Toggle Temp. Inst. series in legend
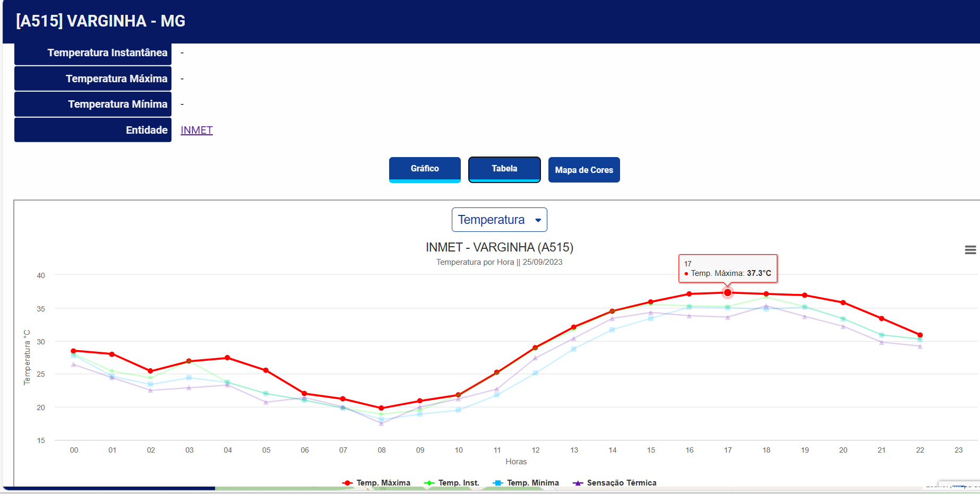 (452, 483)
